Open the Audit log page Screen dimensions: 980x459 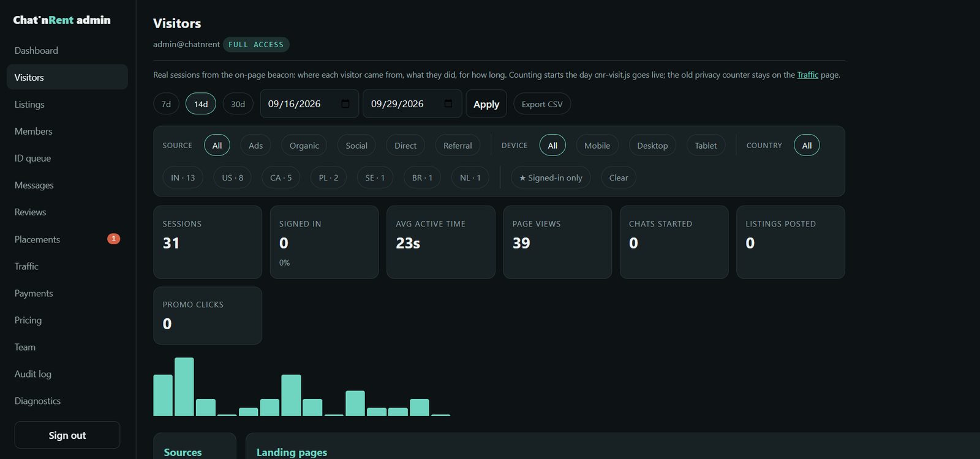pyautogui.click(x=67, y=374)
